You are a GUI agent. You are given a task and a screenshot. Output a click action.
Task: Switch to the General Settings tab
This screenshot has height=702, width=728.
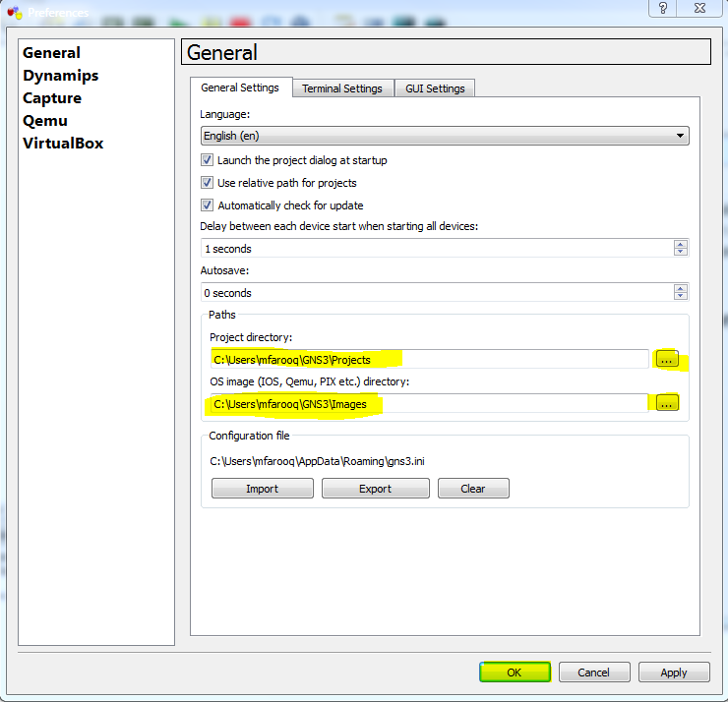pos(240,88)
